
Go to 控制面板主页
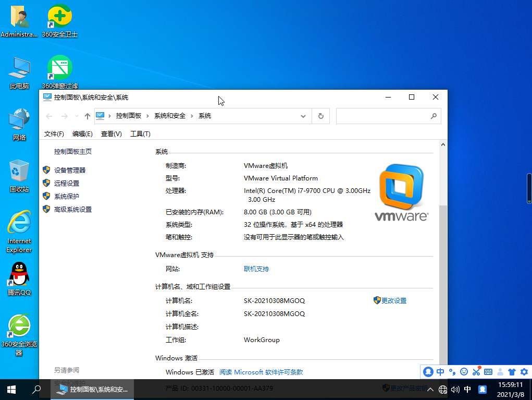(73, 151)
